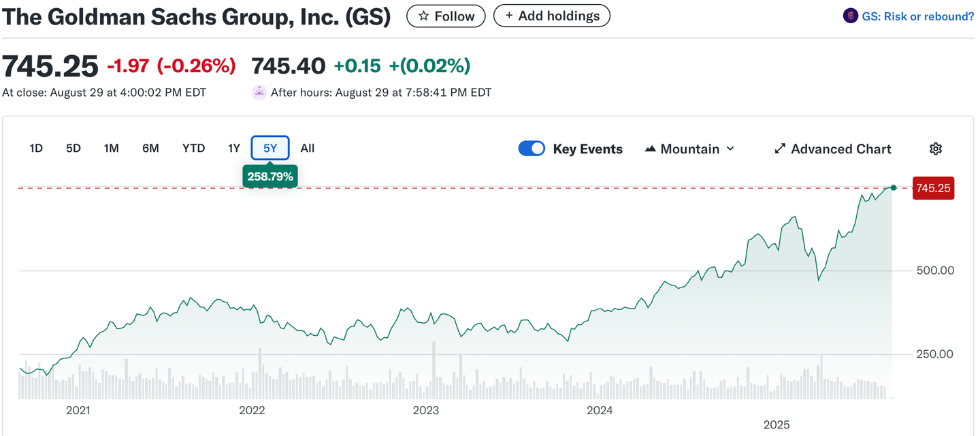Click the 745.25 current price marker
Image resolution: width=980 pixels, height=436 pixels.
coord(933,189)
